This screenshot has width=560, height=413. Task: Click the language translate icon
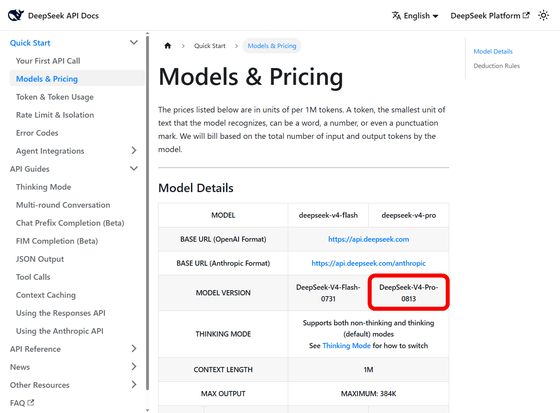tap(396, 16)
